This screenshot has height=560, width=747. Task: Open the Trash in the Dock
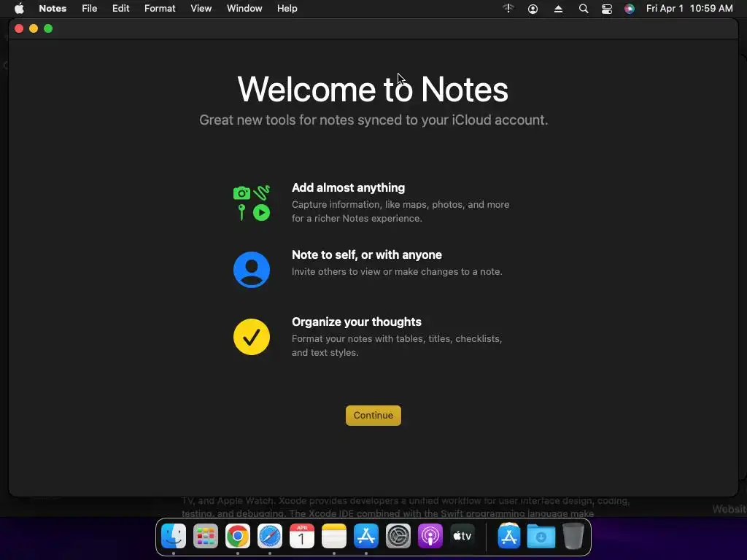pyautogui.click(x=573, y=536)
